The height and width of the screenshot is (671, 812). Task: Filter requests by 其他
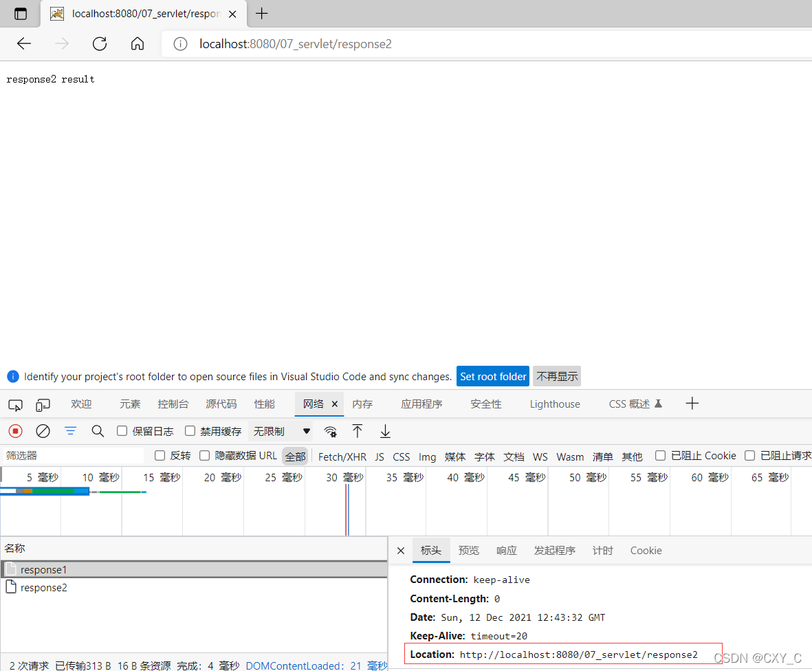633,456
